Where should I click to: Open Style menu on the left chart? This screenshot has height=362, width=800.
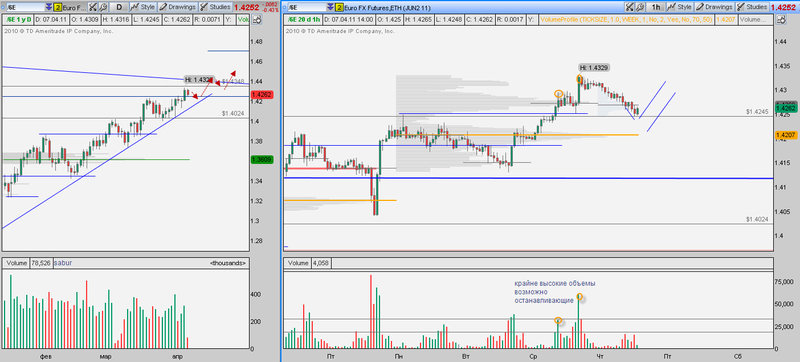tap(142, 7)
